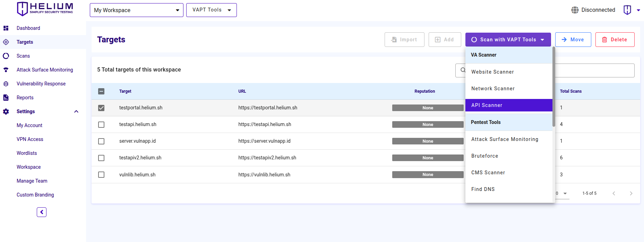
Task: Select Attack Surface Monitoring menu entry
Action: [x=509, y=139]
